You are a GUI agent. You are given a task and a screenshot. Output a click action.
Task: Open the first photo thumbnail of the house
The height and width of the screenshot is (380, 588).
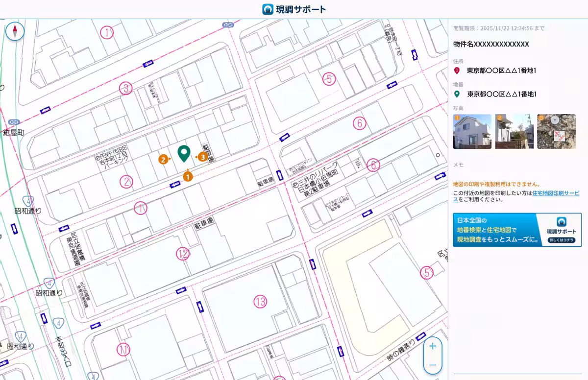472,131
